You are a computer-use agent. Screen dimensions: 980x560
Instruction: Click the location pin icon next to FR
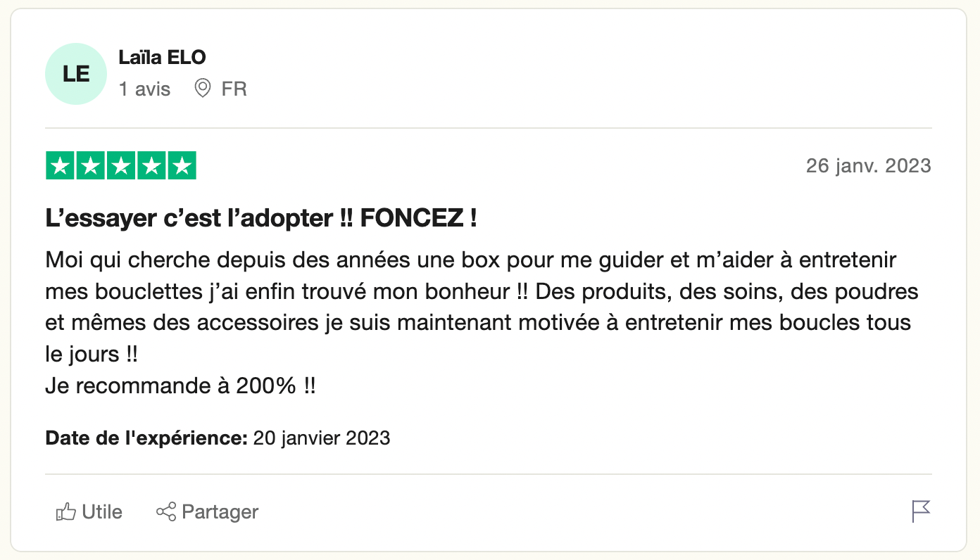point(203,89)
